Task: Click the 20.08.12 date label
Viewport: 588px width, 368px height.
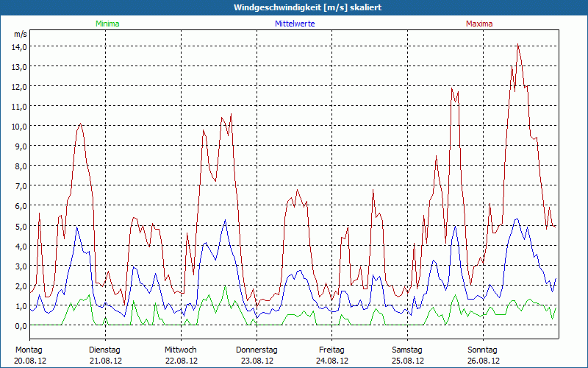Action: coord(30,361)
